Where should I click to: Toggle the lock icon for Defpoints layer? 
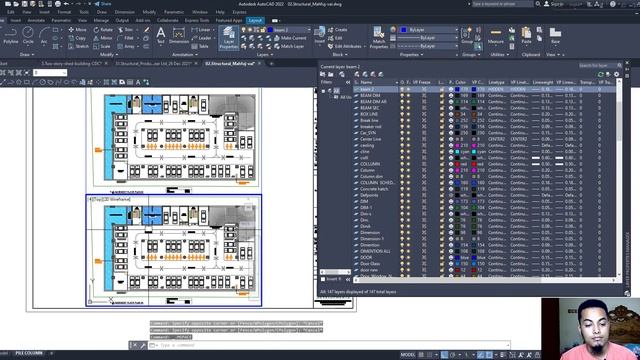[x=441, y=195]
